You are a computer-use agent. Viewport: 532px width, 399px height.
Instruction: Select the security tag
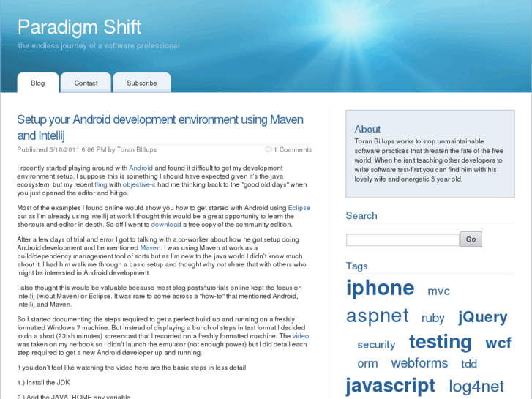[x=376, y=344]
